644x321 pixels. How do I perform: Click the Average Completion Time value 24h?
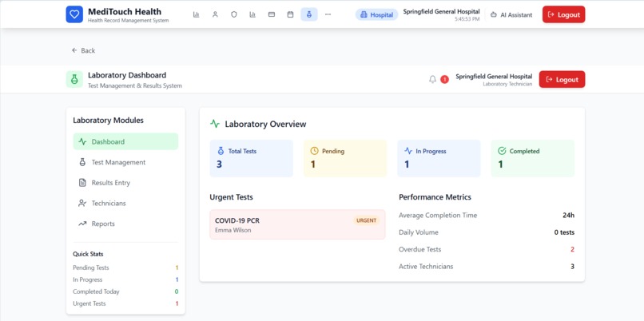pos(568,215)
